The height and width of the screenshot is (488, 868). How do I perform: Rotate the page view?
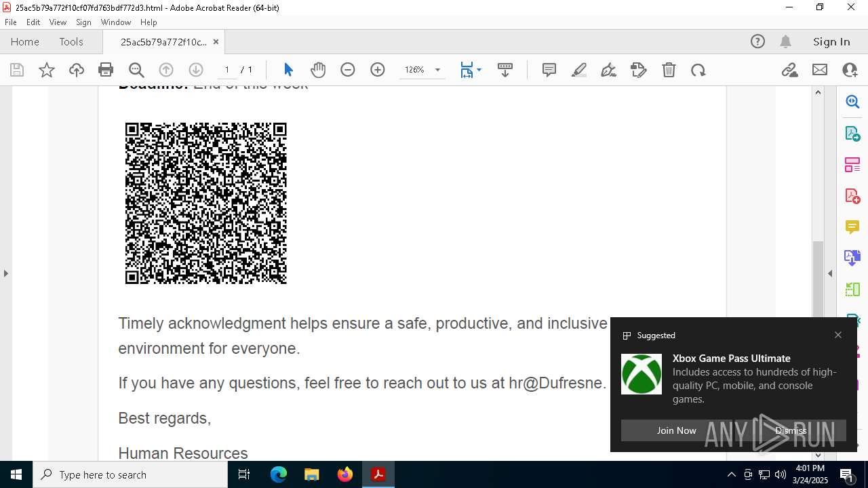coord(698,70)
